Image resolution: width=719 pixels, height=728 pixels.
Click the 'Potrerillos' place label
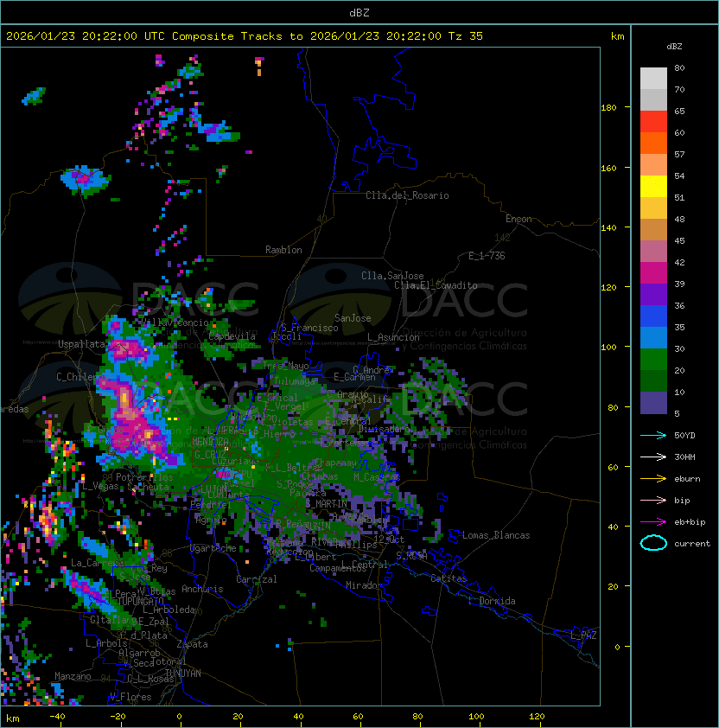pyautogui.click(x=144, y=477)
